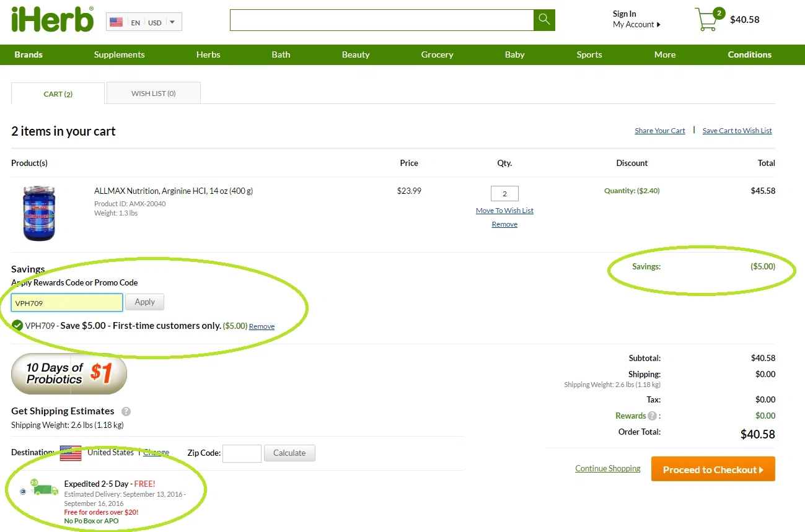Click the Free for orders over $20! text
Screen dimensions: 805x532
click(x=101, y=512)
